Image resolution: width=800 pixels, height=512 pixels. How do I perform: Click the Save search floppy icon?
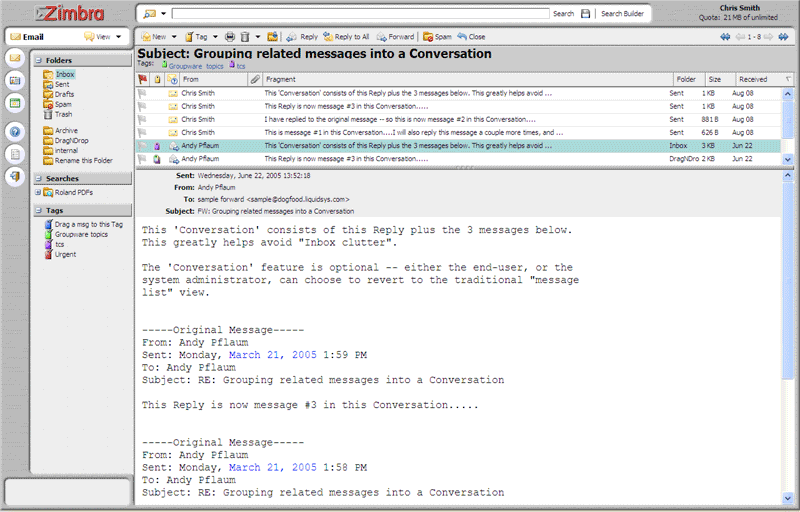pos(585,14)
